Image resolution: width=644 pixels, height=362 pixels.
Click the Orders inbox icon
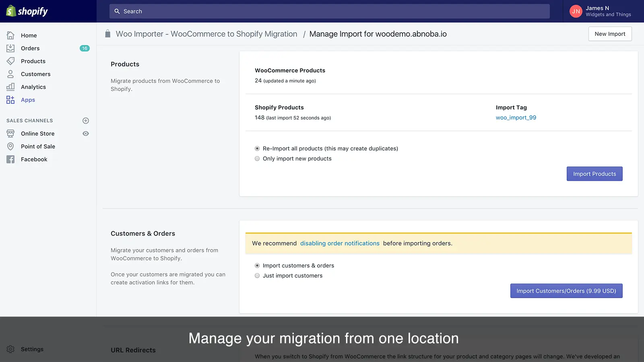(x=10, y=48)
